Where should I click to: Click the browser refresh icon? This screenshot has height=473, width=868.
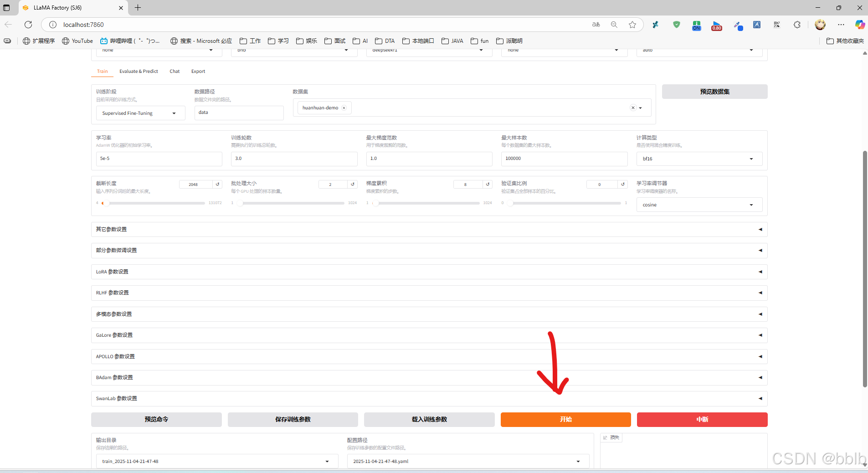28,25
